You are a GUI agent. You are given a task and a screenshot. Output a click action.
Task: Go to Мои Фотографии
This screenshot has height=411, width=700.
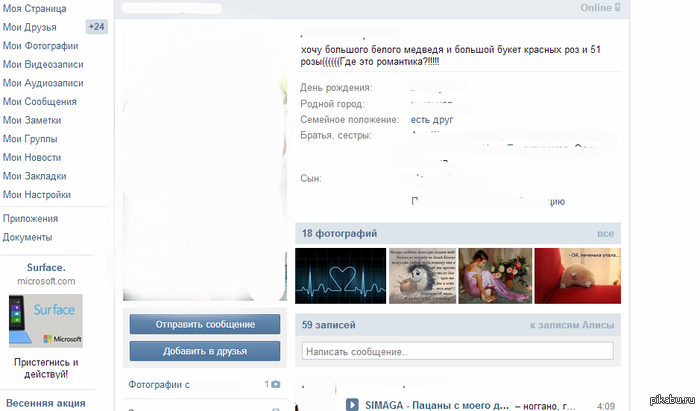pyautogui.click(x=40, y=46)
